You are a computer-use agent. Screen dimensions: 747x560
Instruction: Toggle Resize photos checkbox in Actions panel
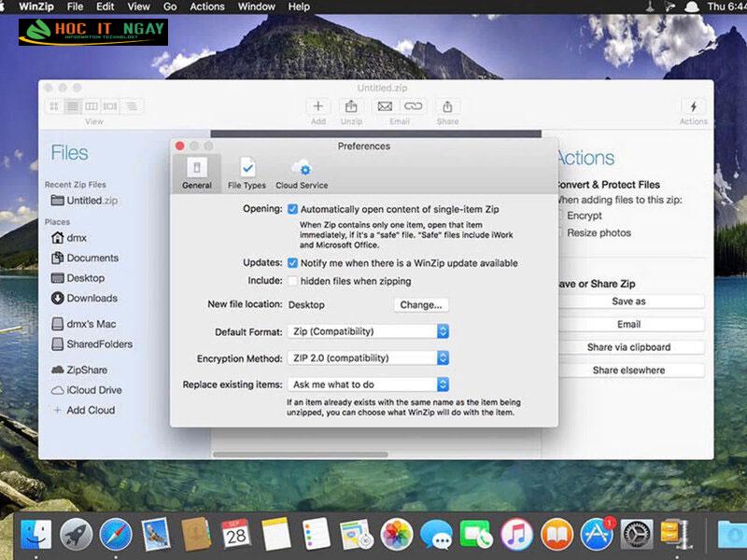point(561,232)
